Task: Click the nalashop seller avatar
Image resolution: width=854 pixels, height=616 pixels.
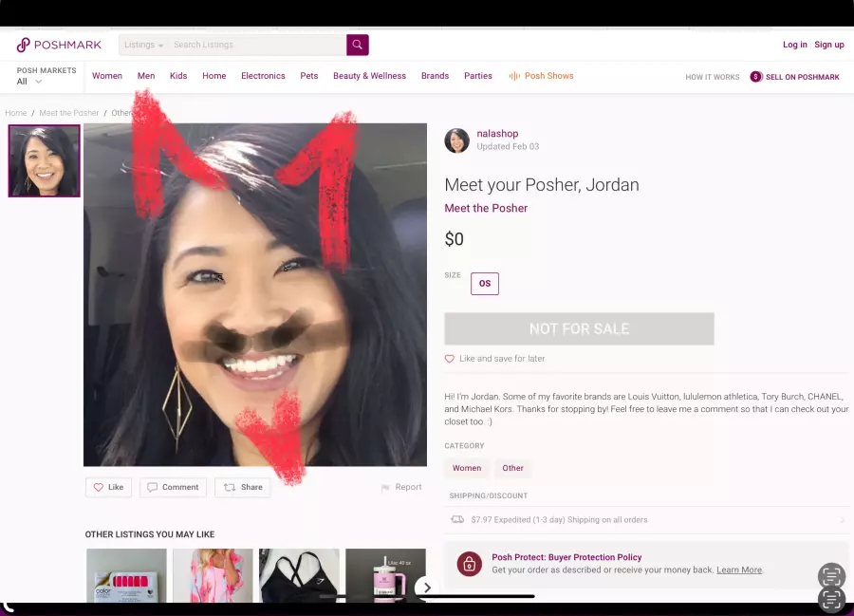Action: tap(456, 140)
